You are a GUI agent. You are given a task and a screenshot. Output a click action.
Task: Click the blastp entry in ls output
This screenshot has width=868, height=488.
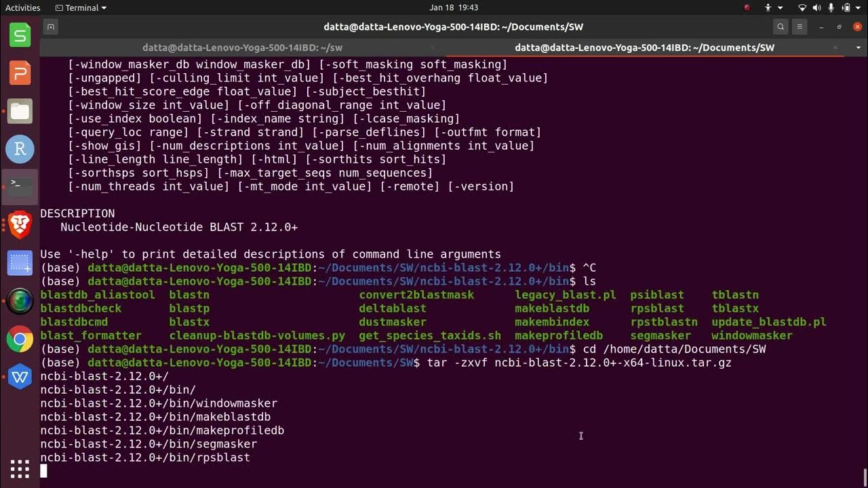coord(189,308)
